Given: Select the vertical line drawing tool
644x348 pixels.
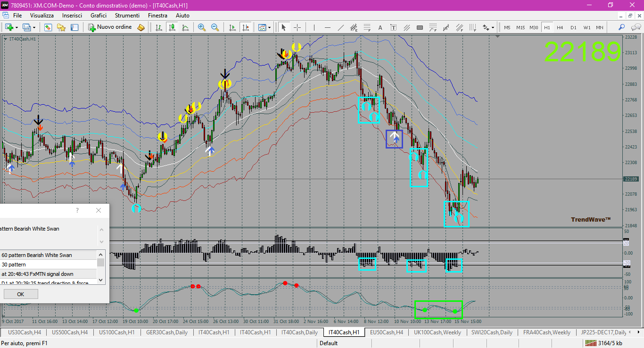Looking at the screenshot, I should click(314, 27).
